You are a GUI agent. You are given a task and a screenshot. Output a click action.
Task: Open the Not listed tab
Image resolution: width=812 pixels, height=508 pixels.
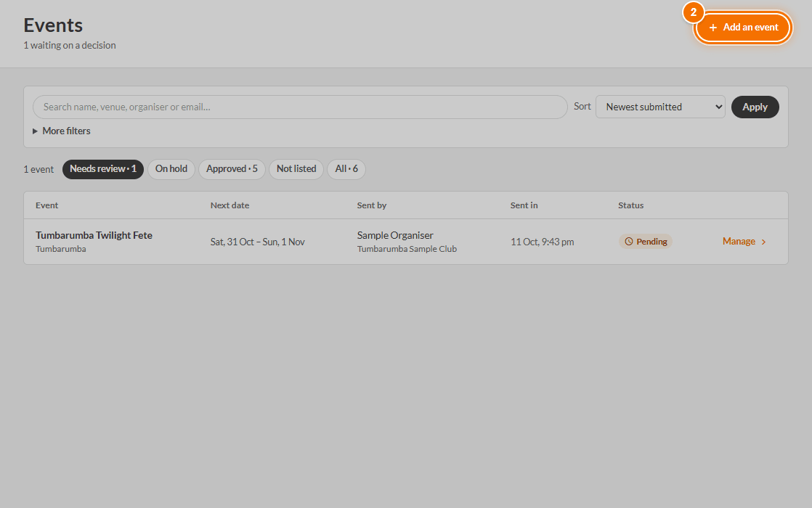[296, 169]
